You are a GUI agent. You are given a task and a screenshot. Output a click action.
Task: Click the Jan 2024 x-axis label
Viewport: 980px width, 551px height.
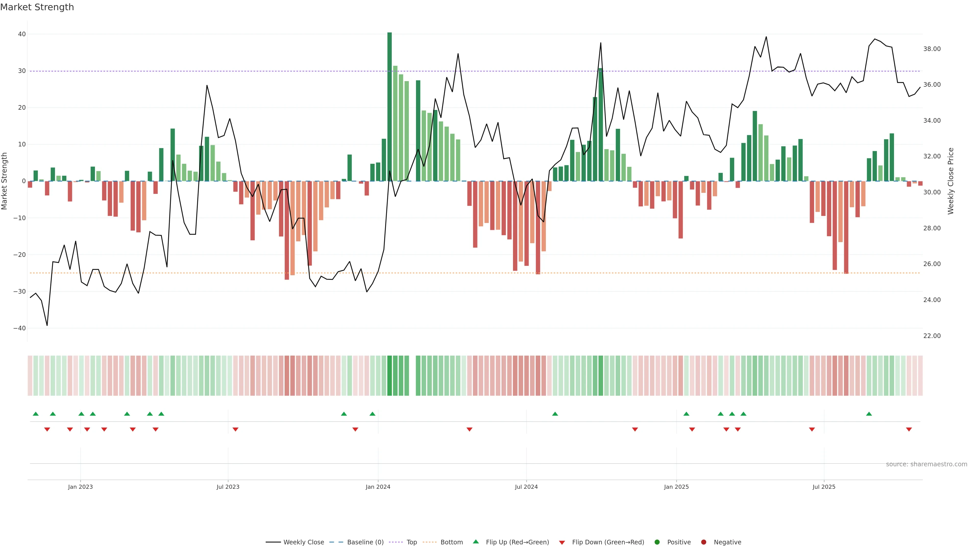click(378, 487)
